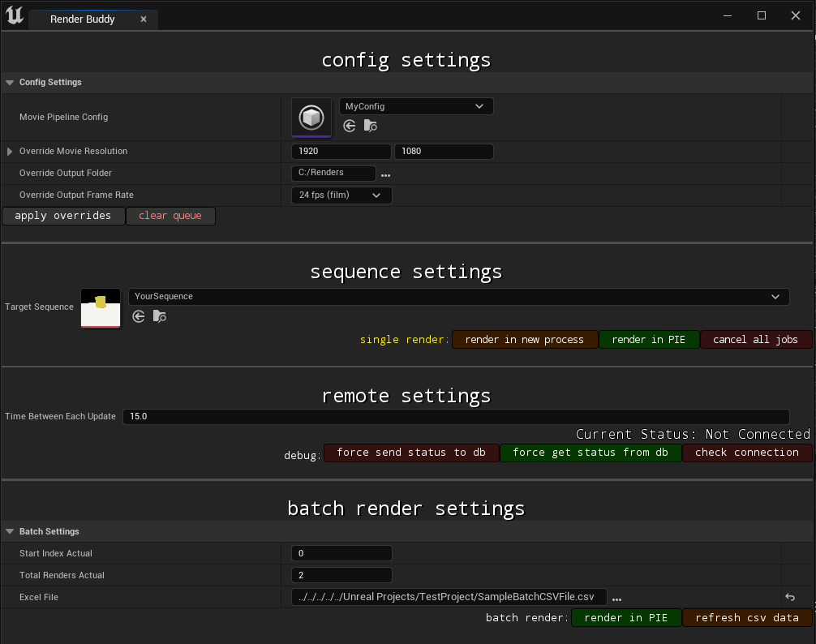Click Time Between Each Update field

456,417
